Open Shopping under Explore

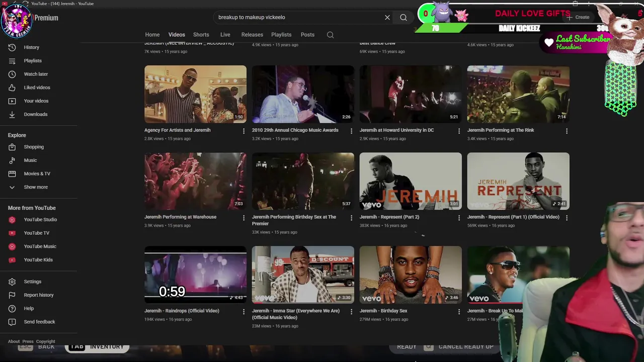[34, 147]
